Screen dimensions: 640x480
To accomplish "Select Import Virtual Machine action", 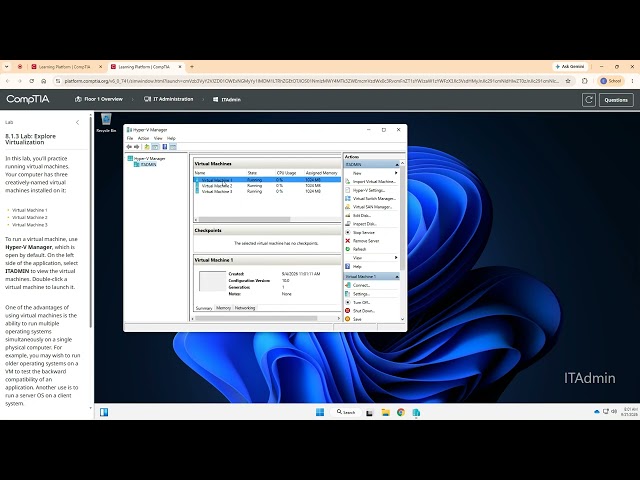I will tap(374, 182).
